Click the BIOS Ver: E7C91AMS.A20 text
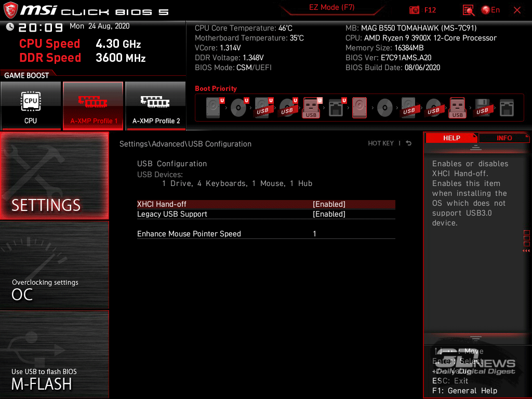The height and width of the screenshot is (399, 532). click(x=389, y=58)
